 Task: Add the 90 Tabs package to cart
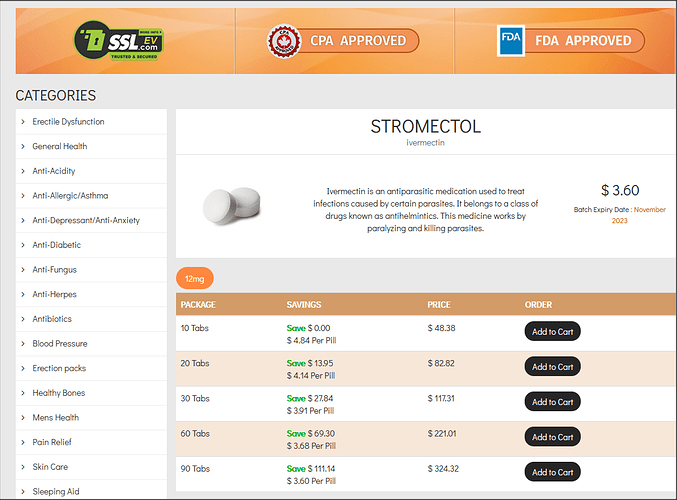(552, 472)
